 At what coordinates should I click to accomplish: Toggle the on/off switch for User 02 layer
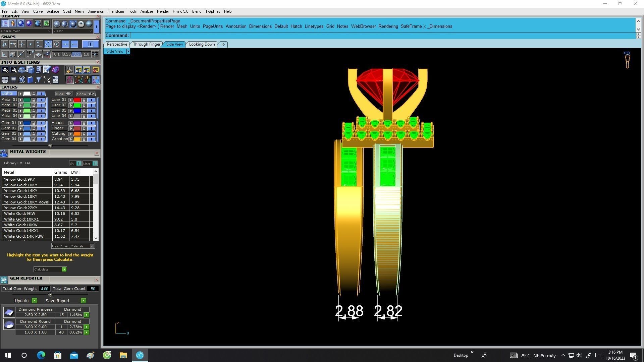click(x=91, y=105)
